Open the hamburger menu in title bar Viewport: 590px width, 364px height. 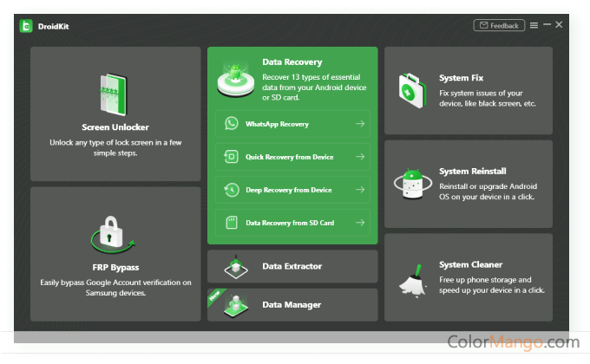tap(534, 26)
